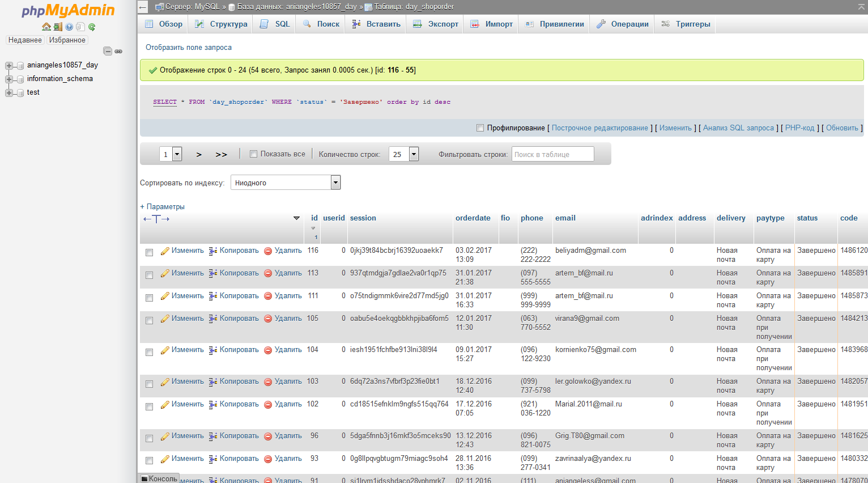
Task: Switch to the Привилегии tab
Action: 554,24
